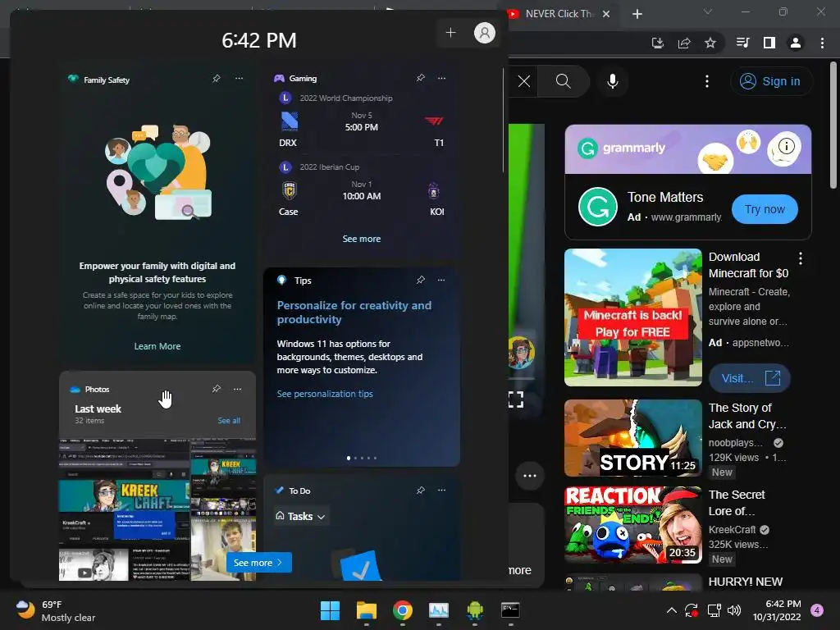Open File Explorer from taskbar
840x630 pixels.
click(367, 610)
